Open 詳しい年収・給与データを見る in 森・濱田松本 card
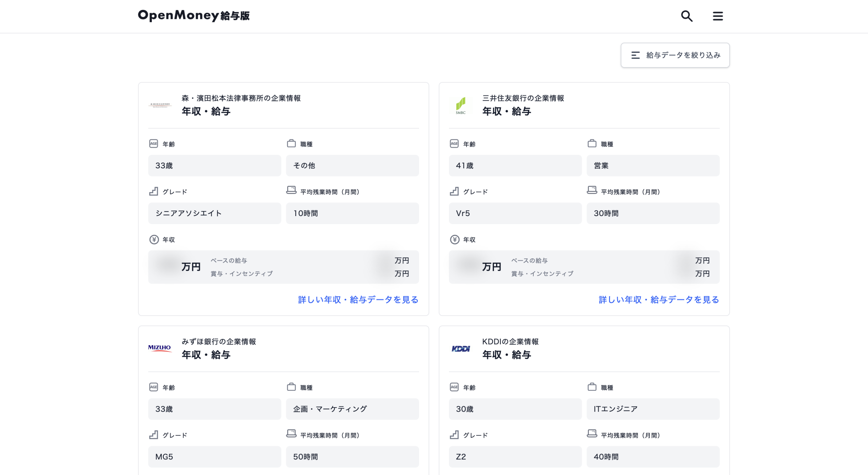 [x=358, y=300]
